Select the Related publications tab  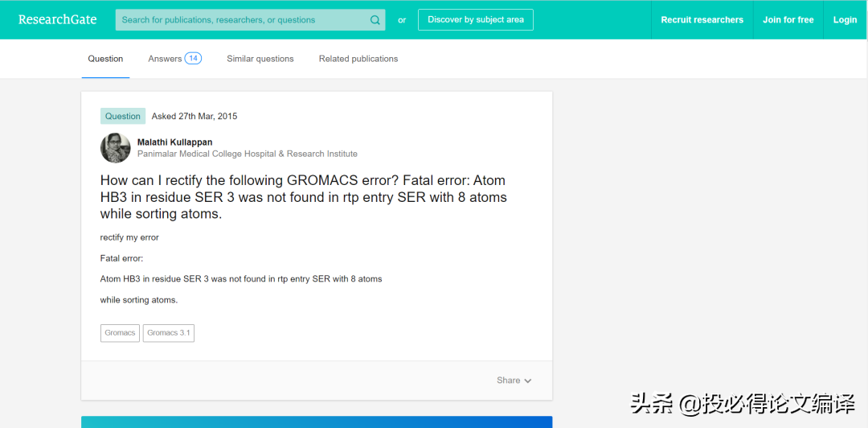click(x=358, y=59)
